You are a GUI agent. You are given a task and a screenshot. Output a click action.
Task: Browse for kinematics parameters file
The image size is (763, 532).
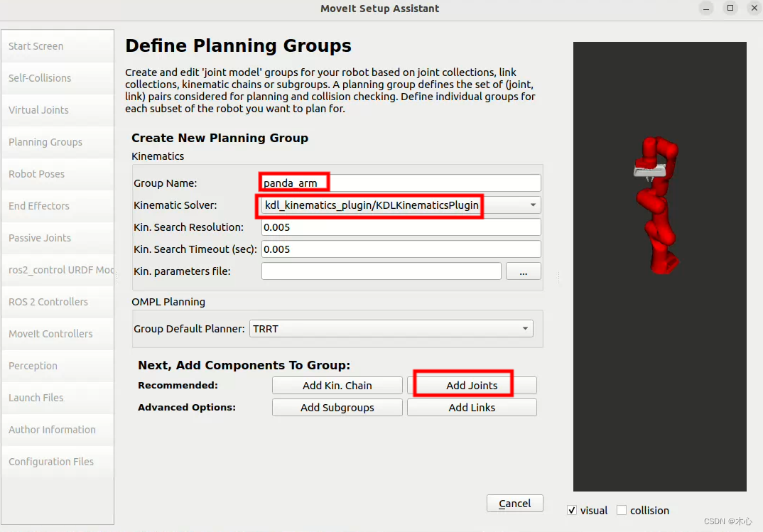pos(523,271)
